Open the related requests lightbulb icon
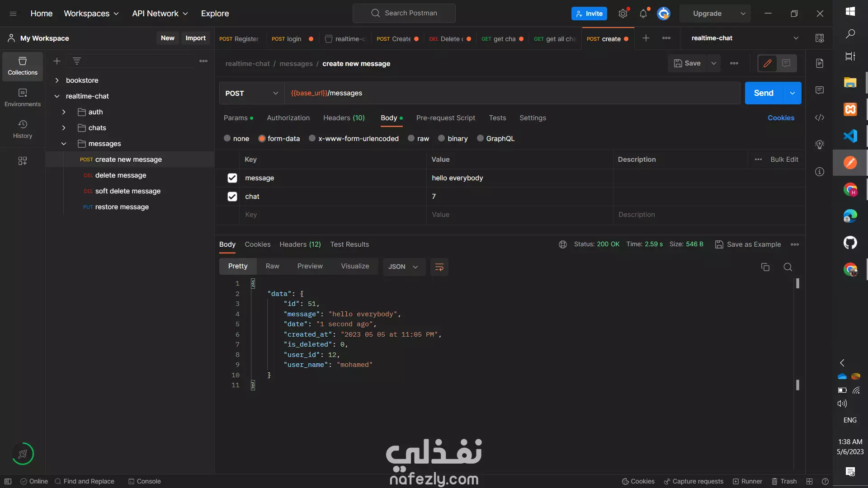The width and height of the screenshot is (868, 488). point(820,145)
